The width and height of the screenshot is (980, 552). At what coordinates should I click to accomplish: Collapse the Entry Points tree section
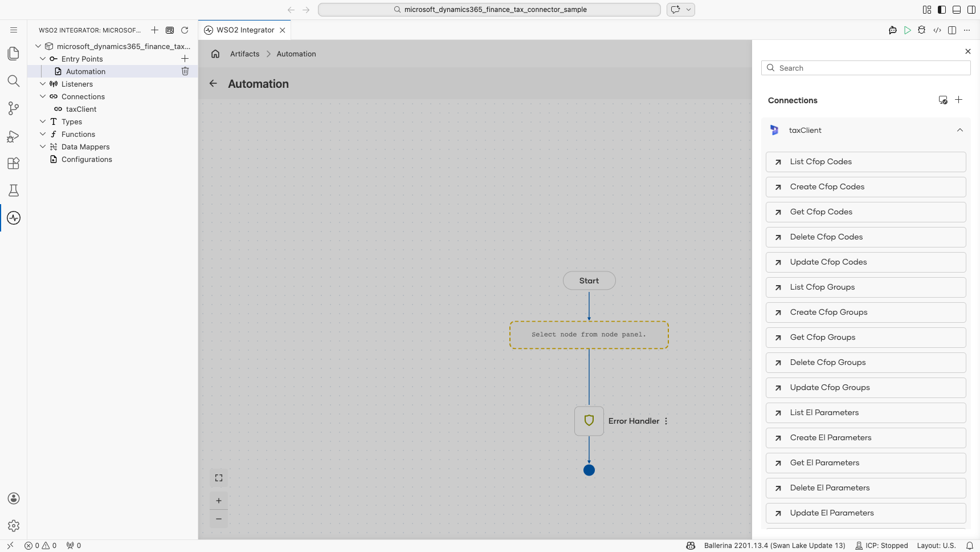[x=43, y=59]
